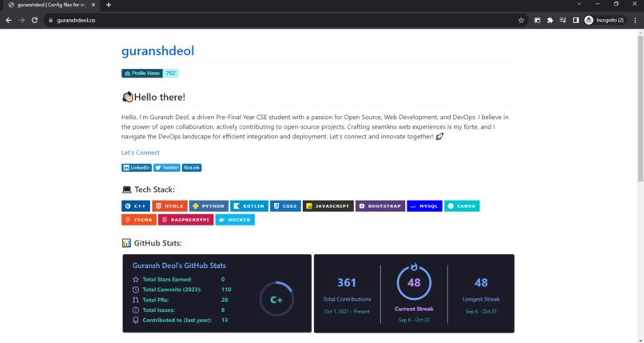Open the Chrome three-dot menu

(x=635, y=20)
